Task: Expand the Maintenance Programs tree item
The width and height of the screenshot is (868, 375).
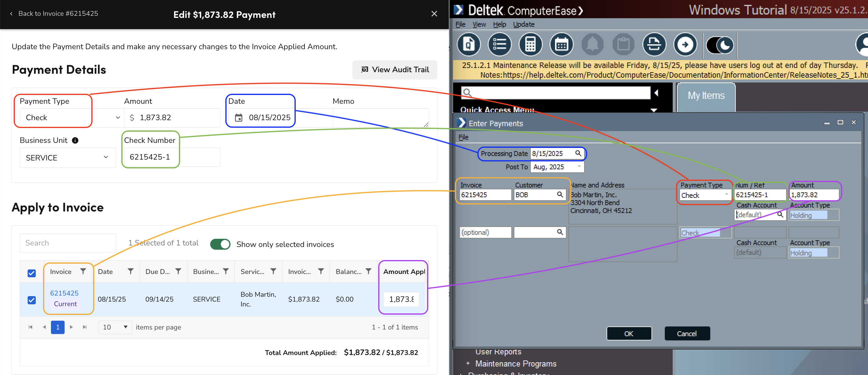Action: tap(468, 363)
